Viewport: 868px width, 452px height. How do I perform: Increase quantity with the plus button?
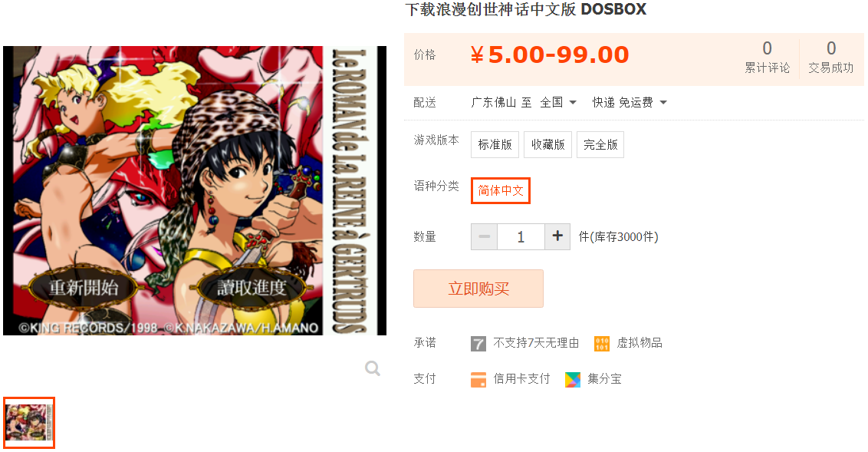pos(557,236)
